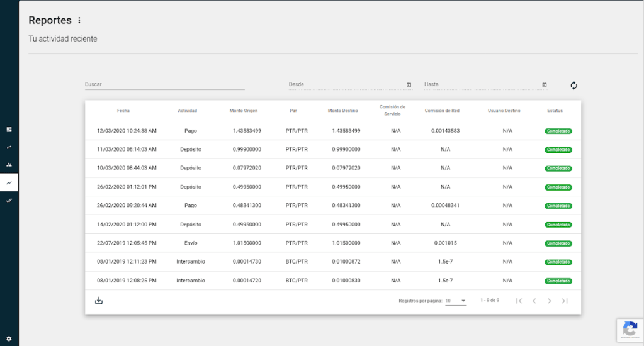This screenshot has width=644, height=346.
Task: Open the three-dot menu beside Reportes
Action: 79,21
